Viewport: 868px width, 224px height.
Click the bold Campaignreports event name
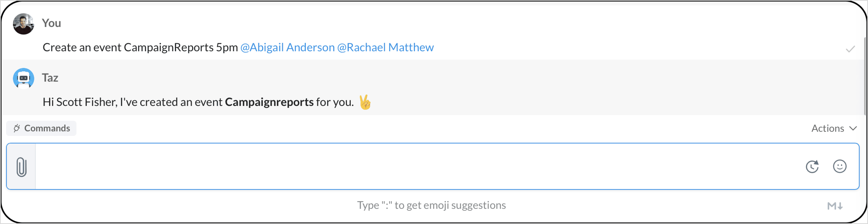pyautogui.click(x=269, y=102)
